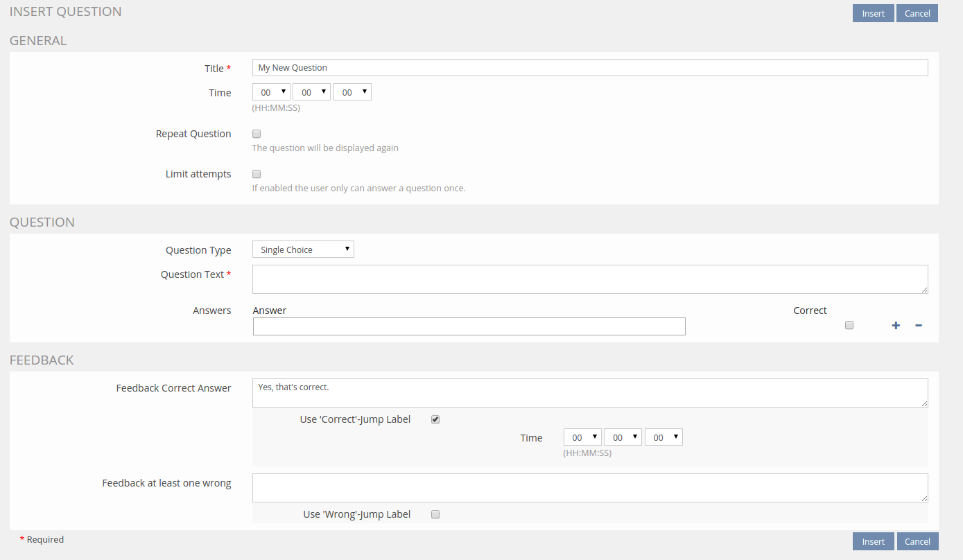Screen dimensions: 963x560
Task: Mark the answer as Correct
Action: (849, 326)
